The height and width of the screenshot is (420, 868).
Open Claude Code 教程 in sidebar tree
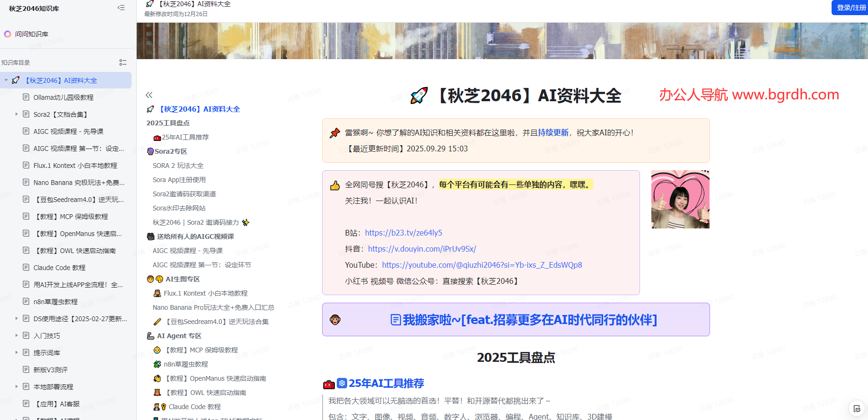59,268
